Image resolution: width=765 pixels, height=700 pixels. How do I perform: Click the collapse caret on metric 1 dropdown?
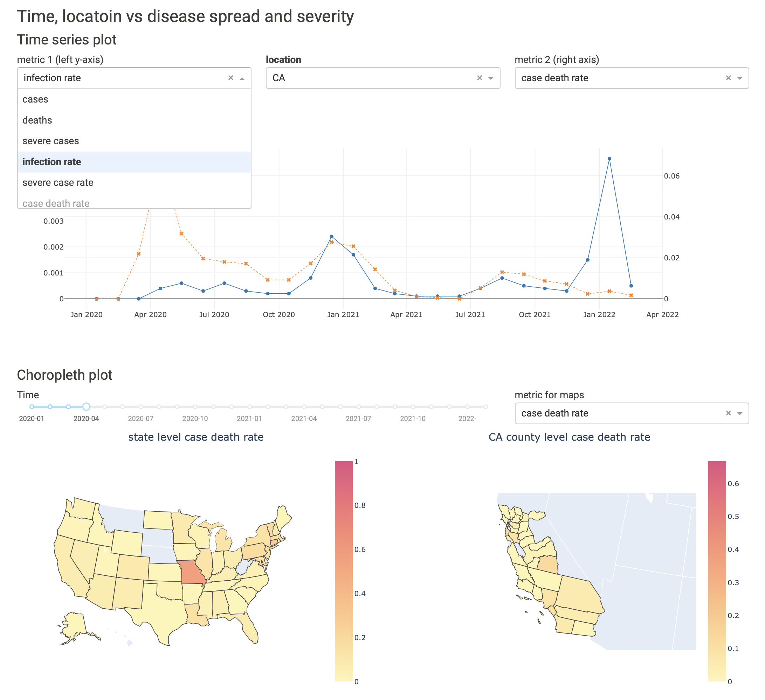(x=243, y=78)
